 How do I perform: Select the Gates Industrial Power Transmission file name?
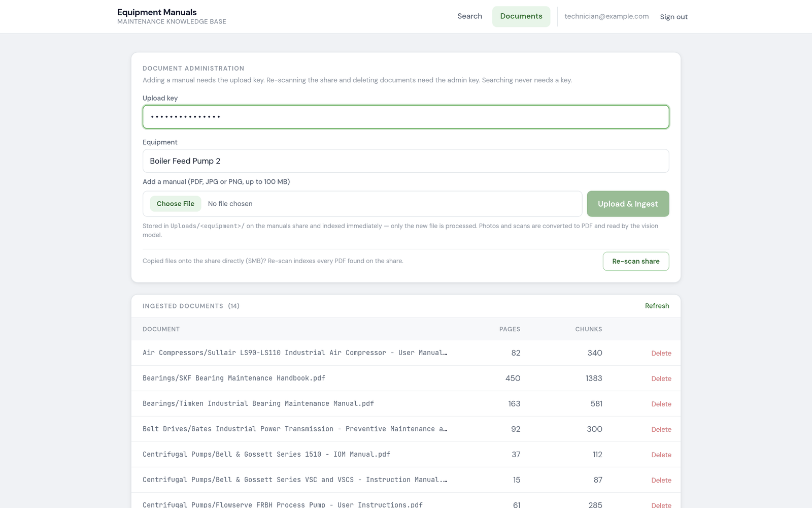pyautogui.click(x=295, y=429)
